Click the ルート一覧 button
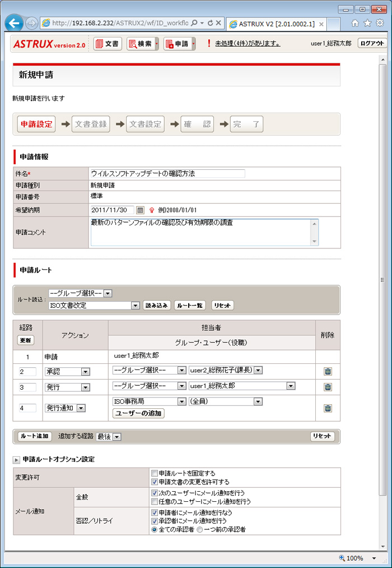The width and height of the screenshot is (392, 568). 190,306
